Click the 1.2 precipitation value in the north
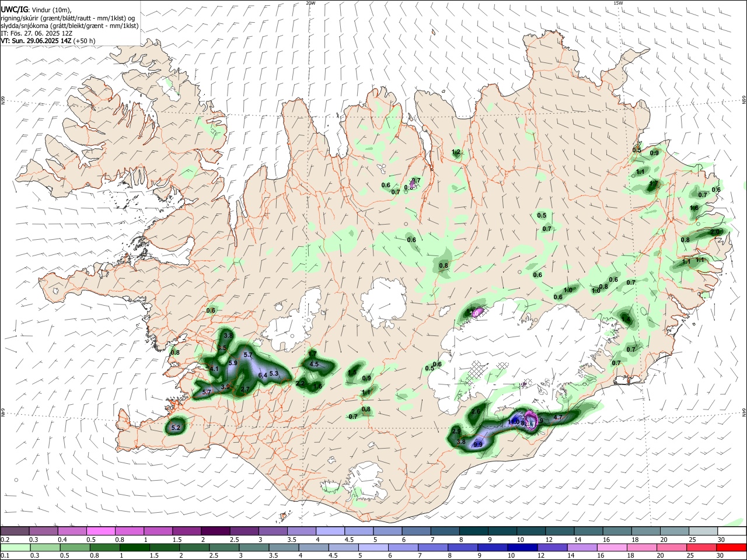 [456, 152]
